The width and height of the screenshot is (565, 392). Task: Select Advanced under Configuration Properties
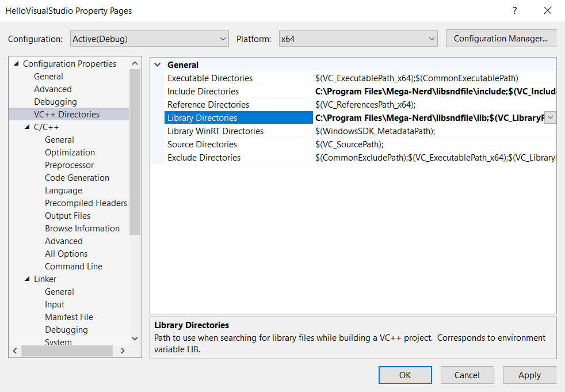[52, 89]
